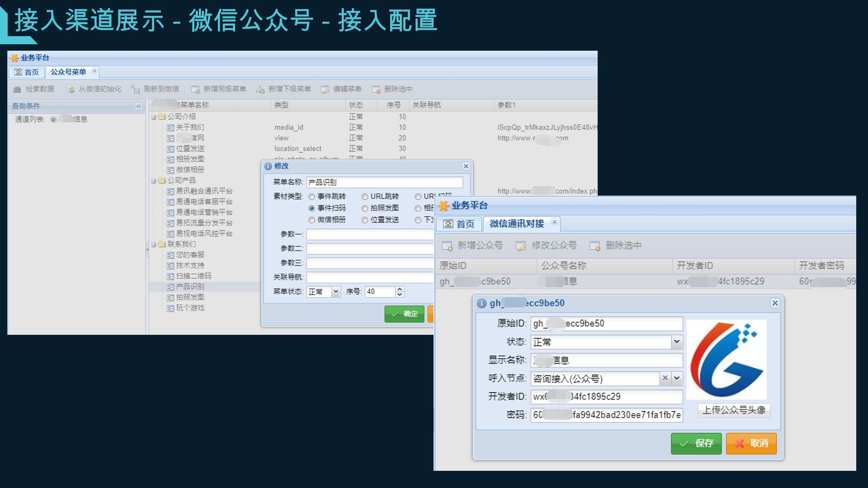The image size is (868, 488).
Task: Select 产品识别 row in menu tree
Action: [x=205, y=287]
